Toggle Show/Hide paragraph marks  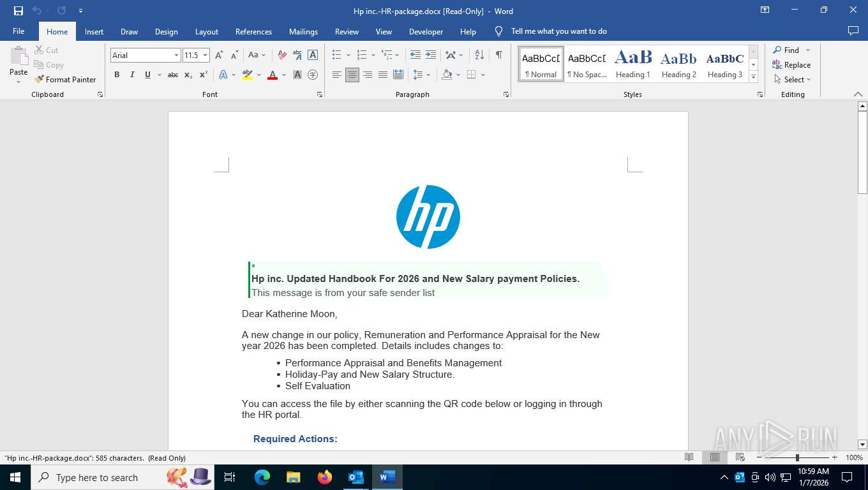point(498,56)
